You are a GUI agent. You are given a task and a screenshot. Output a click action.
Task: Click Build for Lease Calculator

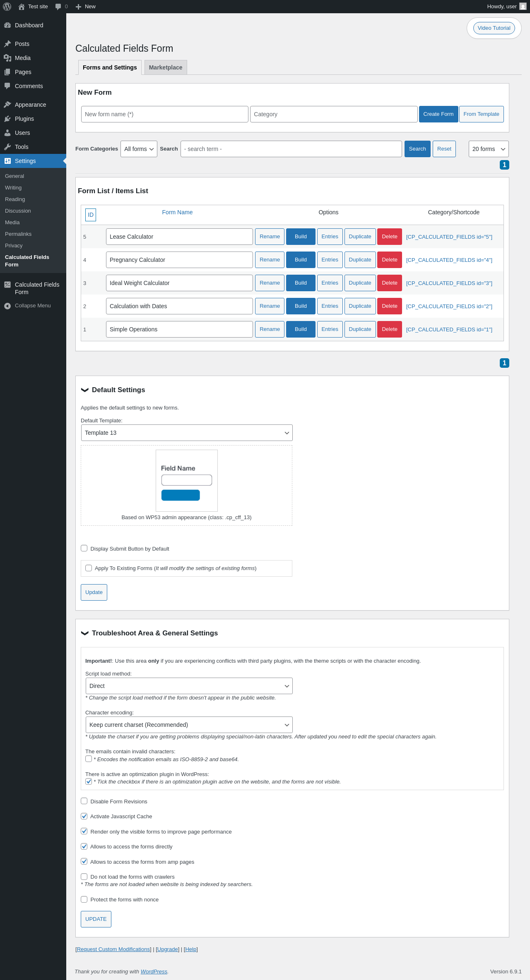301,237
